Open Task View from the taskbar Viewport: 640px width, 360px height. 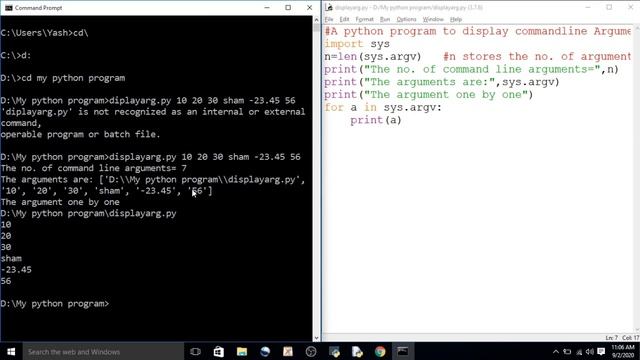pos(196,351)
